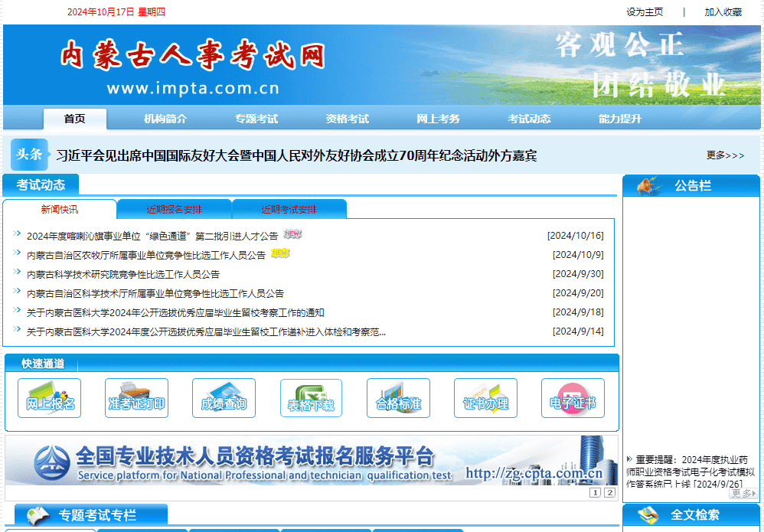Image resolution: width=764 pixels, height=532 pixels.
Task: Open the 网上报名 quick access icon
Action: coord(49,398)
